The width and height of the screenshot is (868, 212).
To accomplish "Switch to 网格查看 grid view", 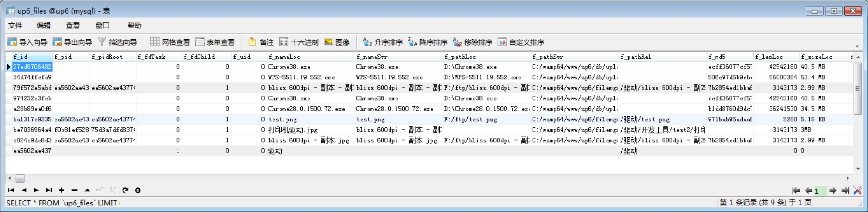I will [170, 42].
